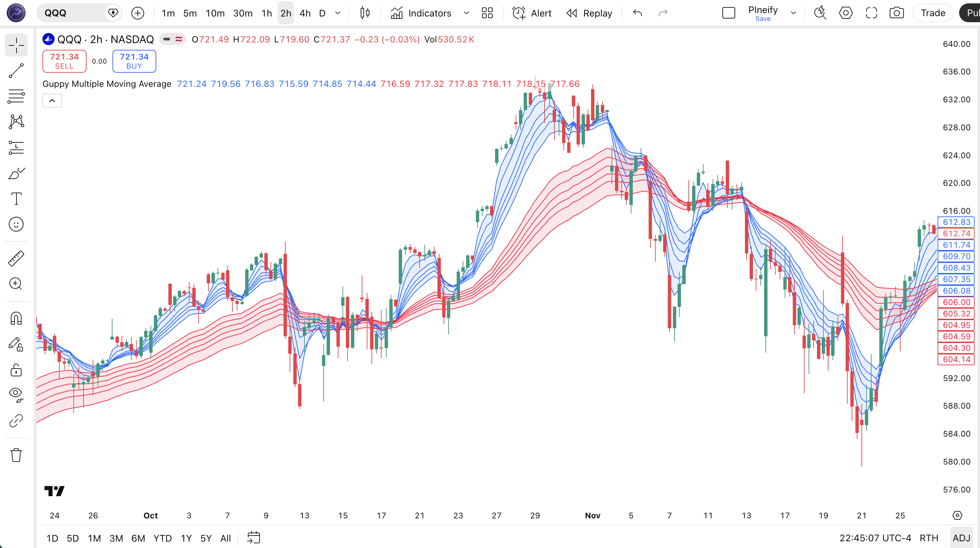Activate the zoom in tool
Viewport: 980px width, 548px height.
(16, 284)
